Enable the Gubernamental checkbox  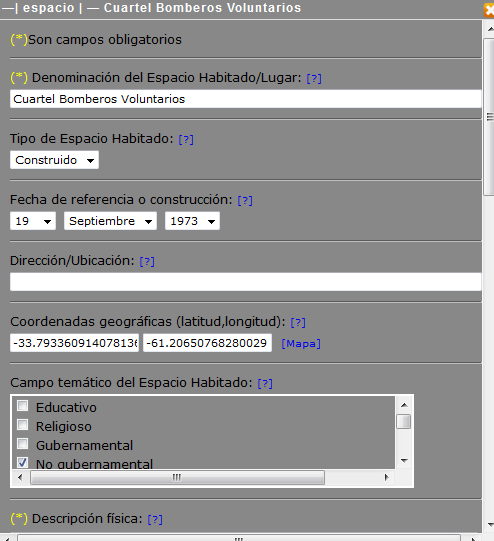pos(23,444)
